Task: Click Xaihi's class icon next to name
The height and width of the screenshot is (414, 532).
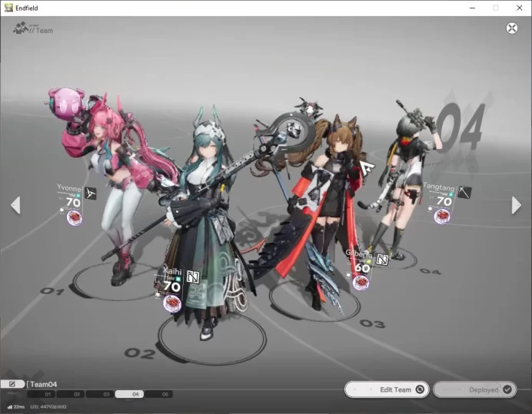Action: tap(193, 277)
